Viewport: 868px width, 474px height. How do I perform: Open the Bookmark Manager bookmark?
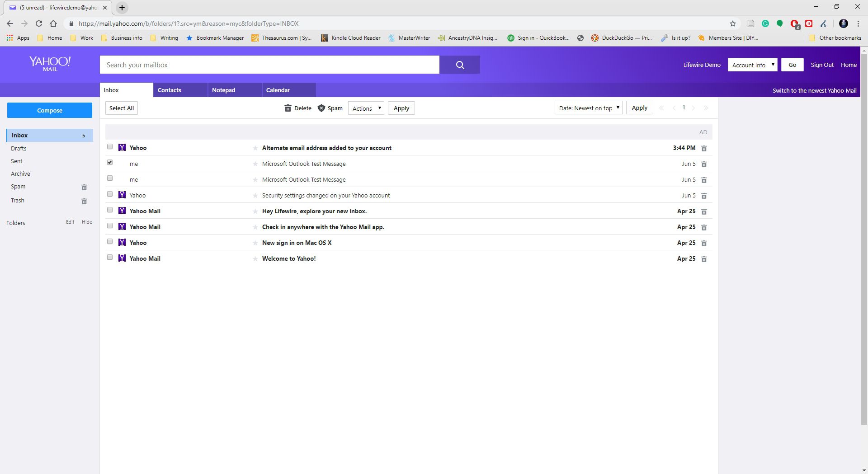(215, 38)
